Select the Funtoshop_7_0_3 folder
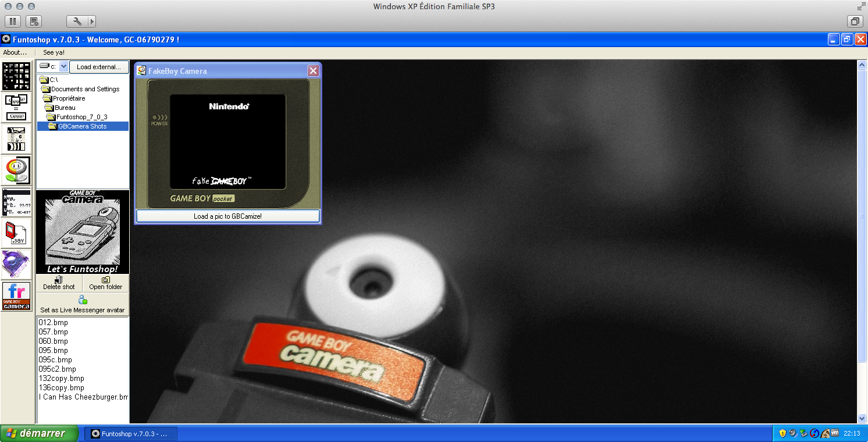Viewport: 868px width, 442px height. [x=77, y=117]
